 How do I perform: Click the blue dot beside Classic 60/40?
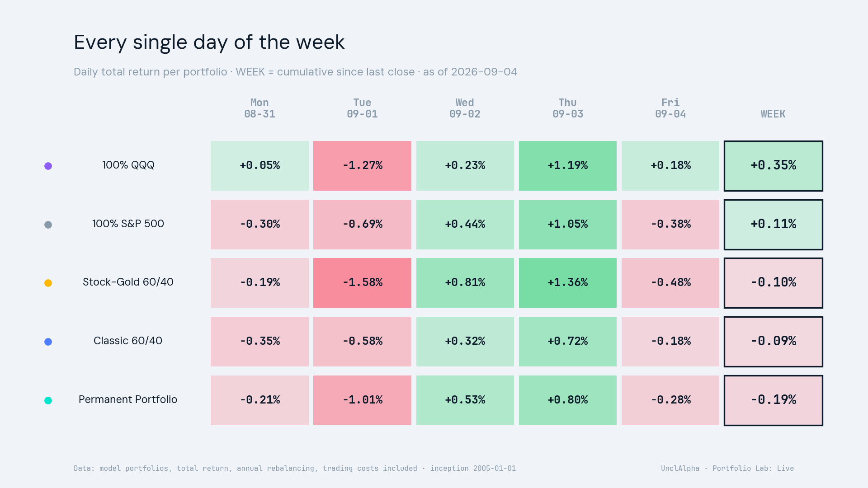point(48,342)
